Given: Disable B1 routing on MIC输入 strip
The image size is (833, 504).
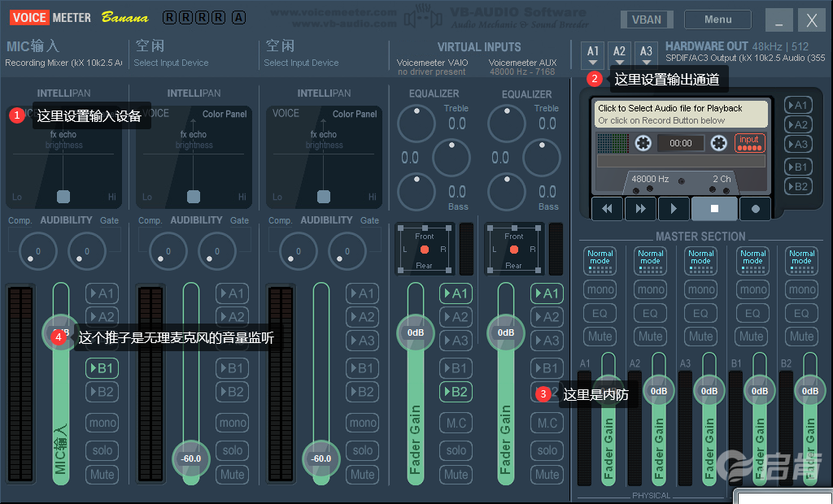Looking at the screenshot, I should [x=102, y=368].
